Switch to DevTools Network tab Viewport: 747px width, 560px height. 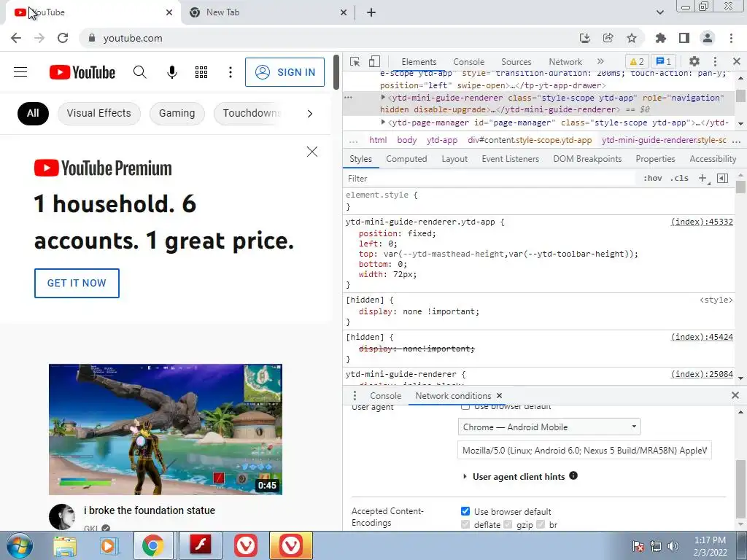pos(565,62)
